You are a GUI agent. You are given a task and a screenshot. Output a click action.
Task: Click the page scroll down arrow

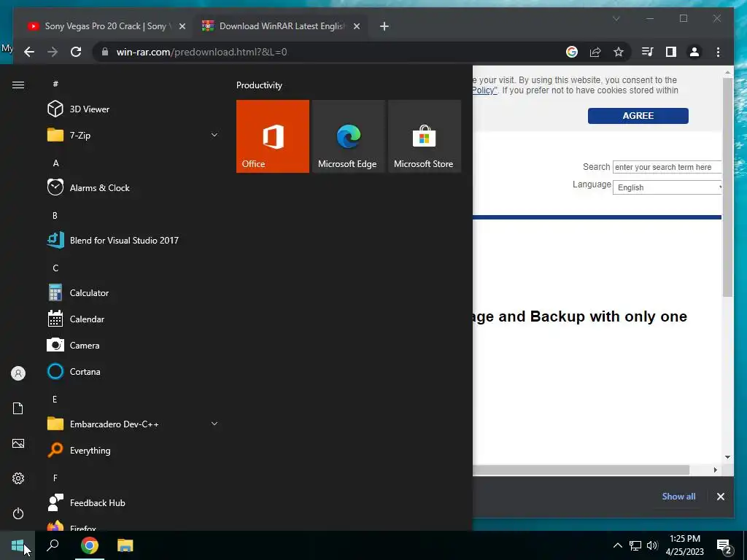727,457
